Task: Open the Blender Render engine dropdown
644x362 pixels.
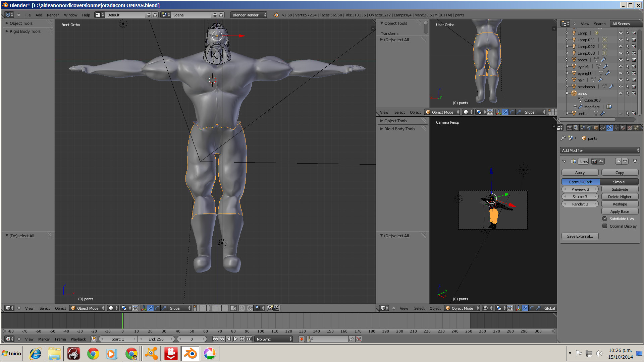Action: tap(249, 15)
